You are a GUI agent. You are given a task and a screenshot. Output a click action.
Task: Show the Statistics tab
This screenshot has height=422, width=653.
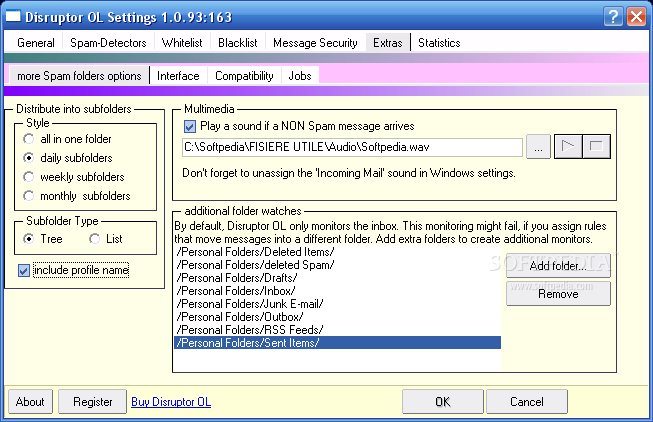(x=439, y=43)
